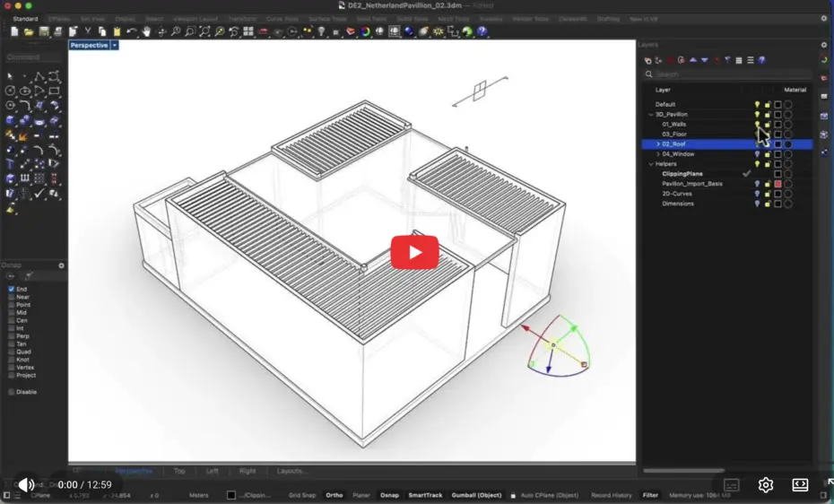Click the Cut scissors icon

(x=88, y=32)
